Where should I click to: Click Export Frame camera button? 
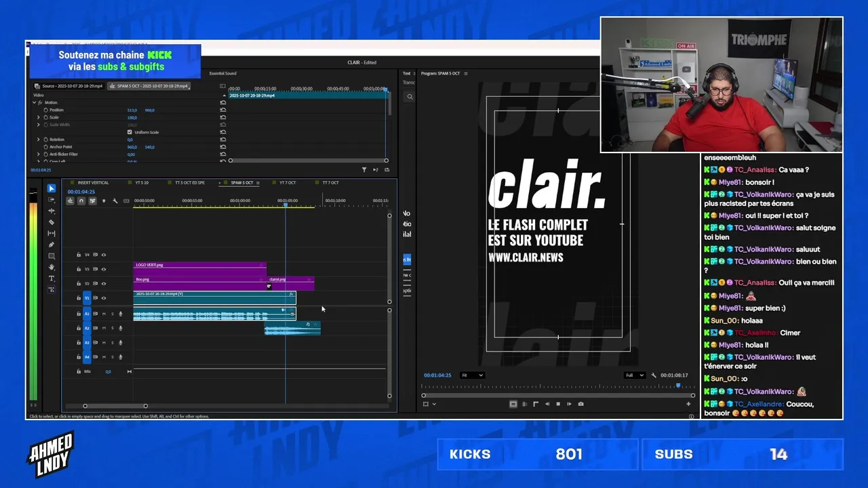coord(580,404)
